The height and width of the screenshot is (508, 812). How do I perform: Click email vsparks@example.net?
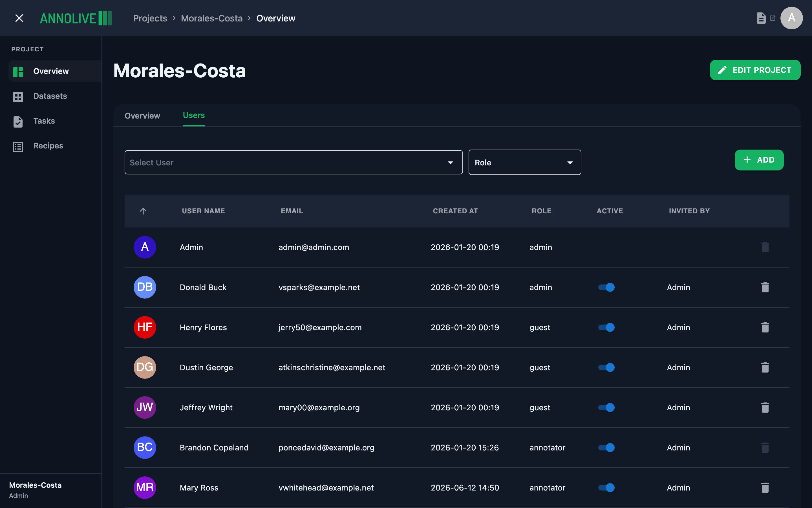pos(319,287)
